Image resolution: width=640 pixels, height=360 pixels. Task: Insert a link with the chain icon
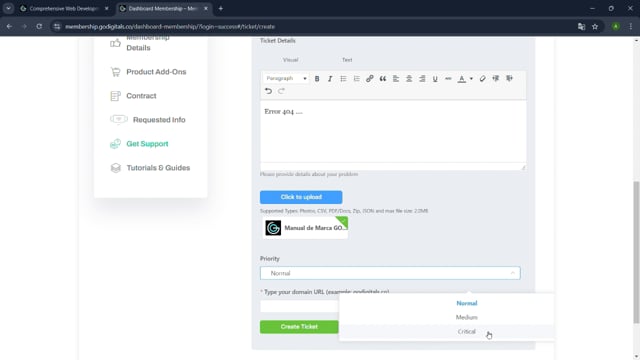tap(369, 78)
